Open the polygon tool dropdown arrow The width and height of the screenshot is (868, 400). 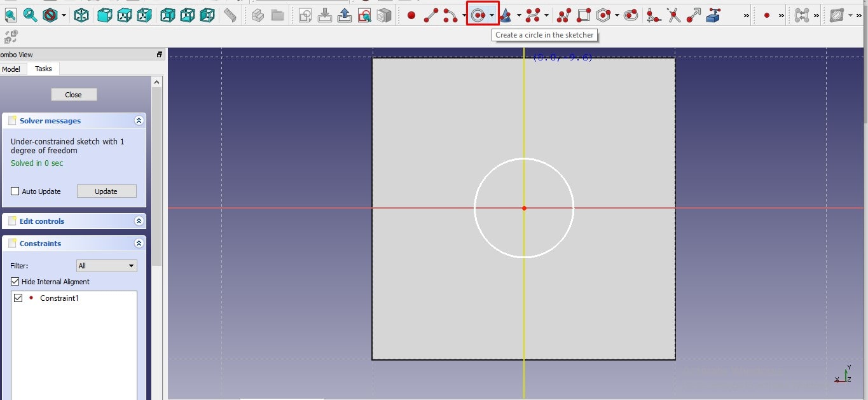point(617,15)
